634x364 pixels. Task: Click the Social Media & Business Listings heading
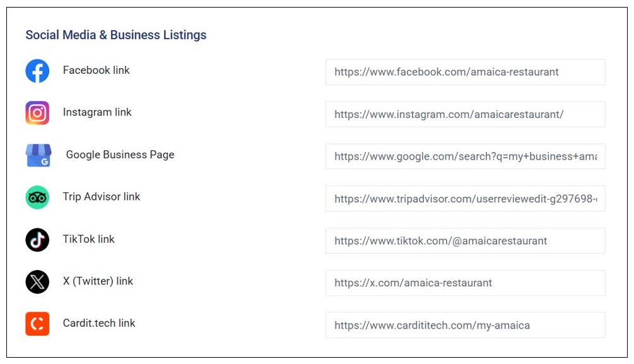pyautogui.click(x=116, y=35)
